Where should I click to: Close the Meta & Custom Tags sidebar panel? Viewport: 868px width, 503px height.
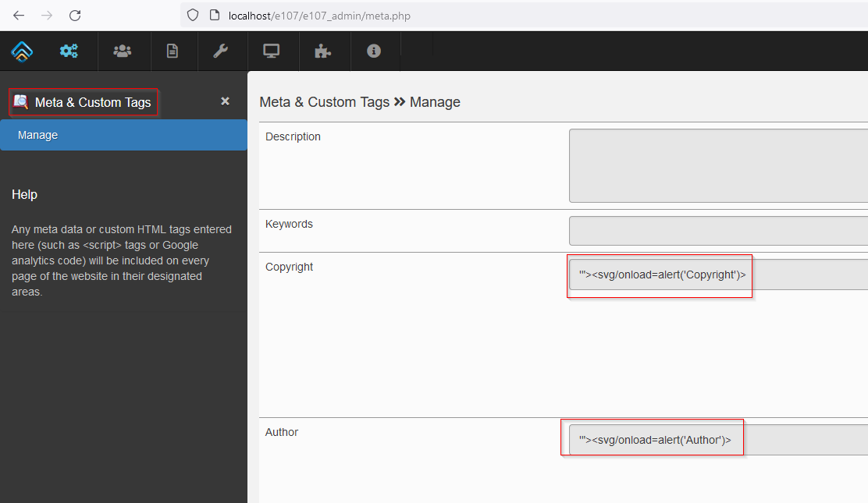click(x=225, y=101)
